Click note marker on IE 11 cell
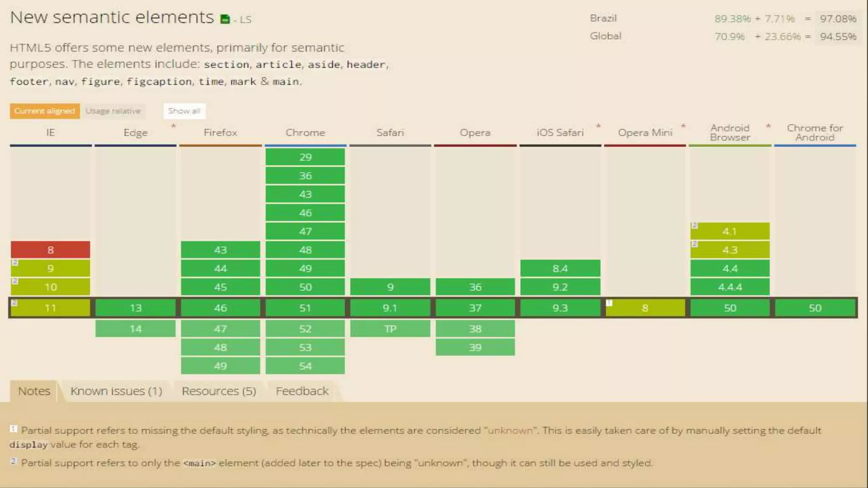 pyautogui.click(x=14, y=302)
